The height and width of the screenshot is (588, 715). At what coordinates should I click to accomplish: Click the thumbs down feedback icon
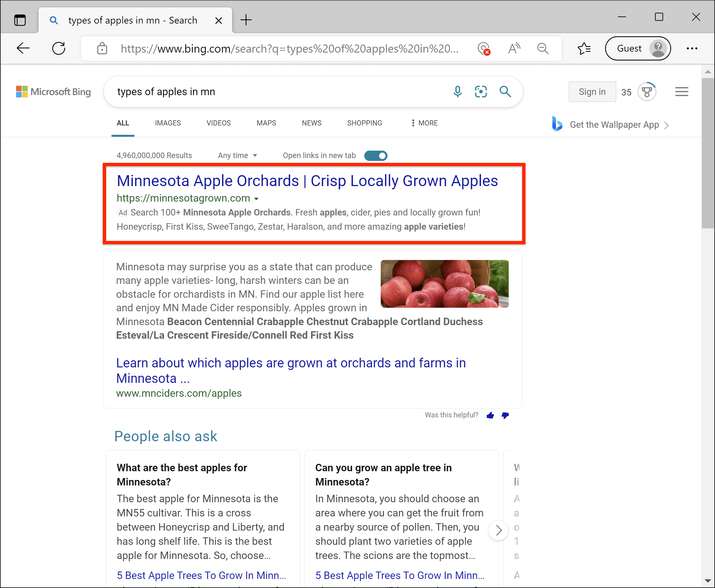pos(505,415)
